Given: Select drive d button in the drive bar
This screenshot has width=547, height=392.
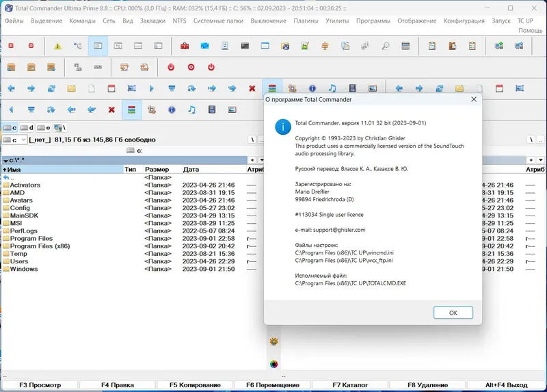Looking at the screenshot, I should click(x=27, y=128).
